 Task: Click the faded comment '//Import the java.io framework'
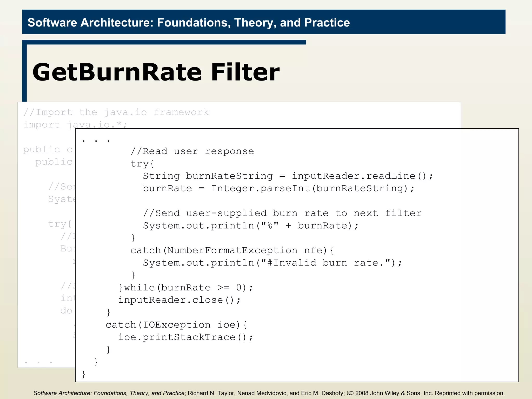tap(116, 112)
